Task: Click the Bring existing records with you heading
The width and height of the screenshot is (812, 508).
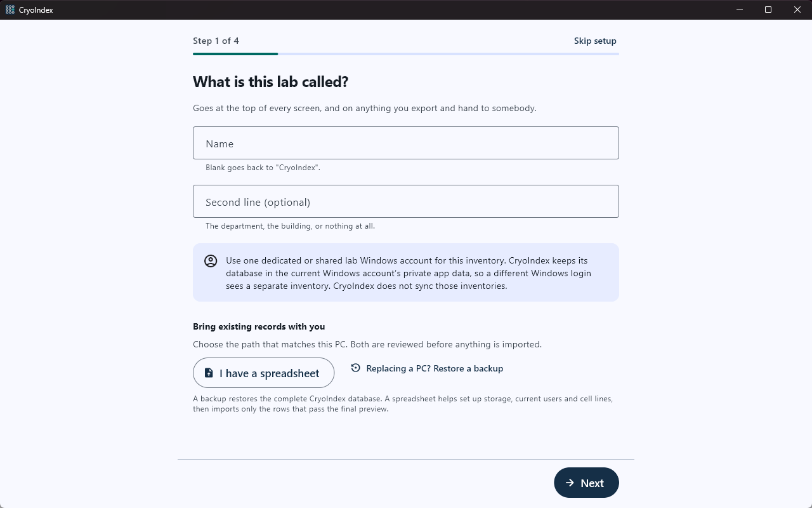Action: coord(259,326)
